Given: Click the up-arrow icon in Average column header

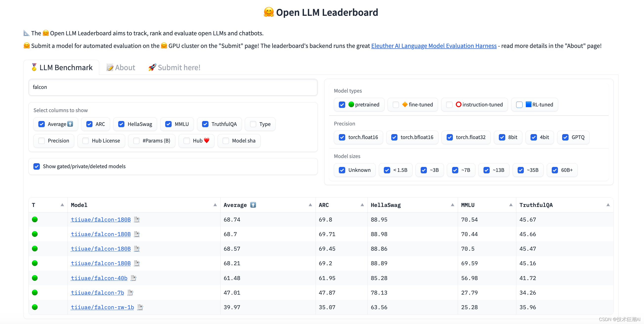Looking at the screenshot, I should pos(253,205).
